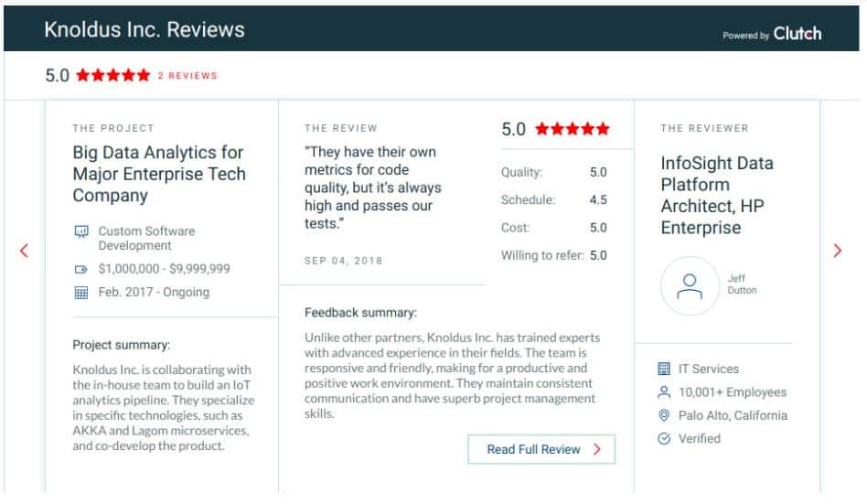867x504 pixels.
Task: Click the Jeff Dutton avatar placeholder
Action: coord(690,285)
